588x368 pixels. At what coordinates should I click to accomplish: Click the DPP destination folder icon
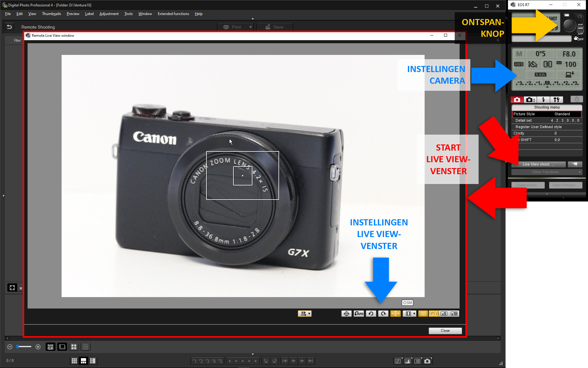(579, 39)
